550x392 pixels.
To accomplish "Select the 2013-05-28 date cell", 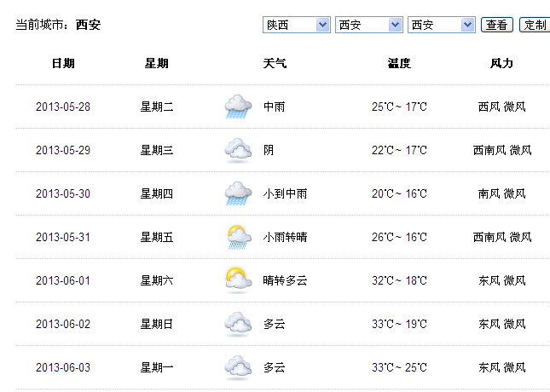I will 62,107.
